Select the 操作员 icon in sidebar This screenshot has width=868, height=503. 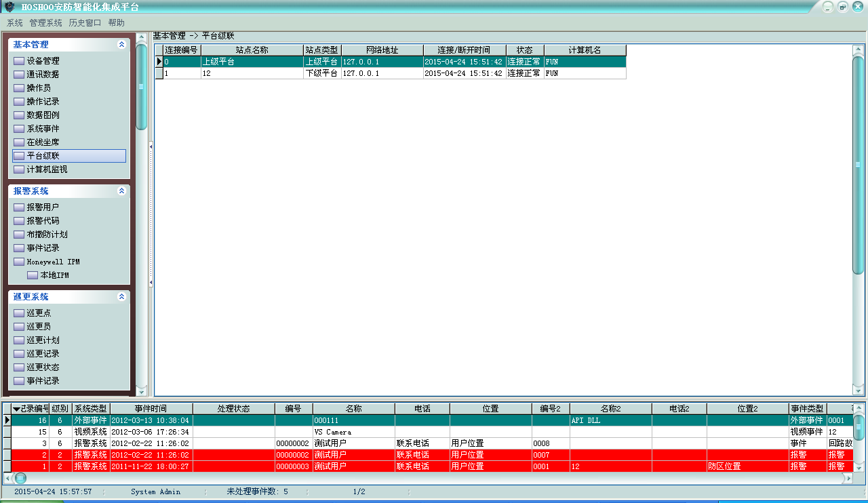(x=19, y=88)
